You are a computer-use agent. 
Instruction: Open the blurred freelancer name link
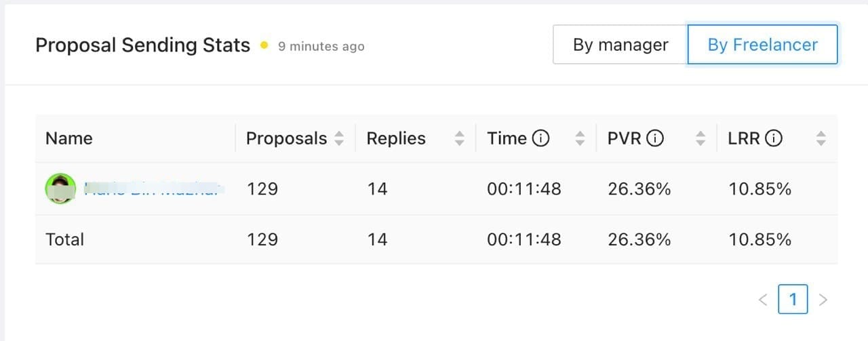tap(154, 188)
